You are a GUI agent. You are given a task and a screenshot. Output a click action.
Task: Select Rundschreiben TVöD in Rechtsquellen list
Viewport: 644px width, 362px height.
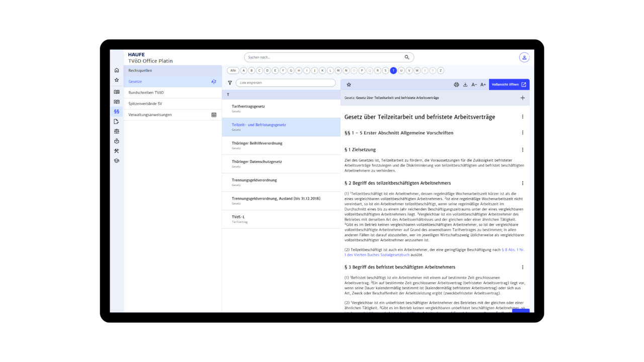(146, 93)
